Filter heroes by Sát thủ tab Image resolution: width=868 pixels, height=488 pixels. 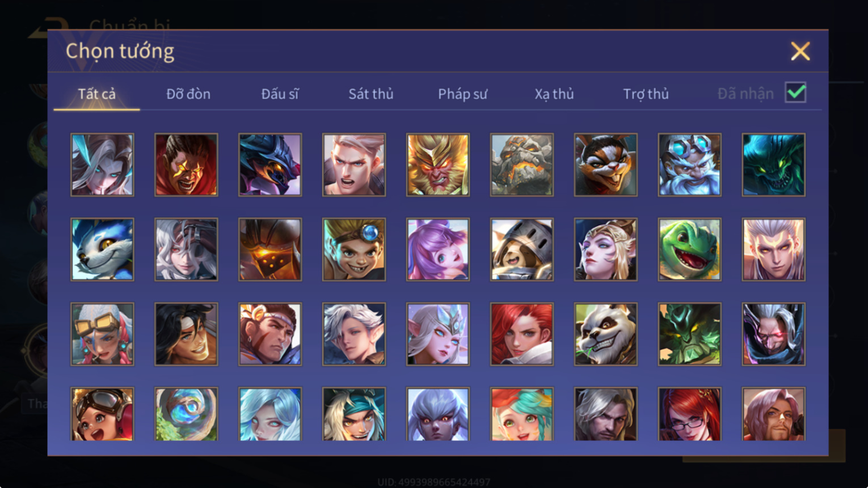(x=371, y=94)
